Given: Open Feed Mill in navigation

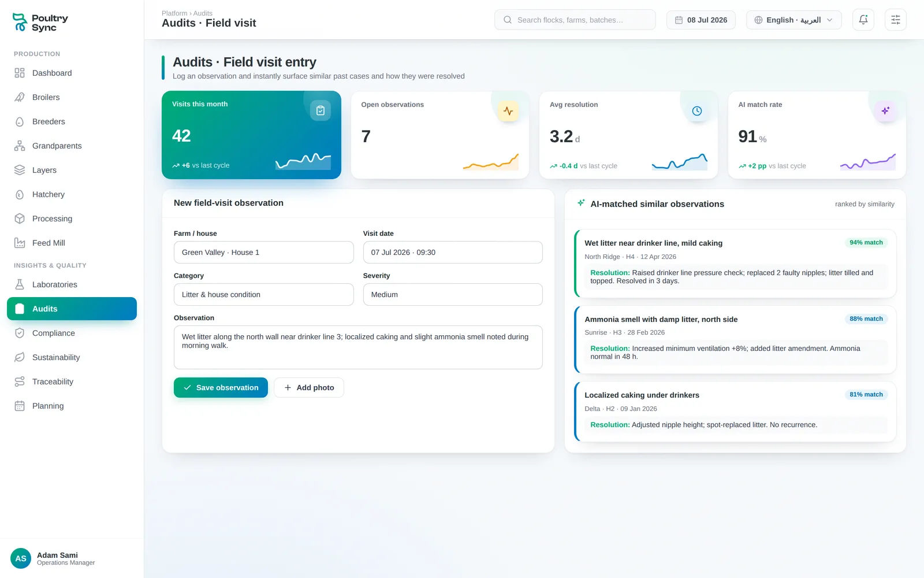Looking at the screenshot, I should [x=72, y=243].
